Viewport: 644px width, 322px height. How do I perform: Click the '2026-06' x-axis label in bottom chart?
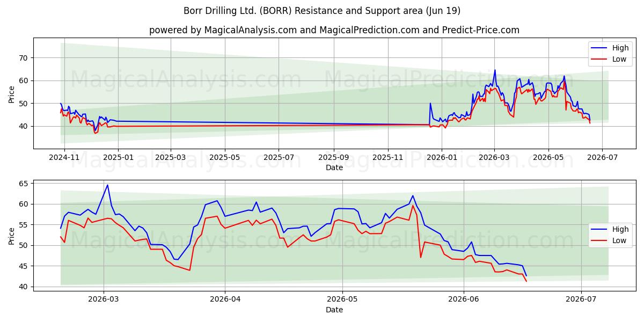pos(463,300)
